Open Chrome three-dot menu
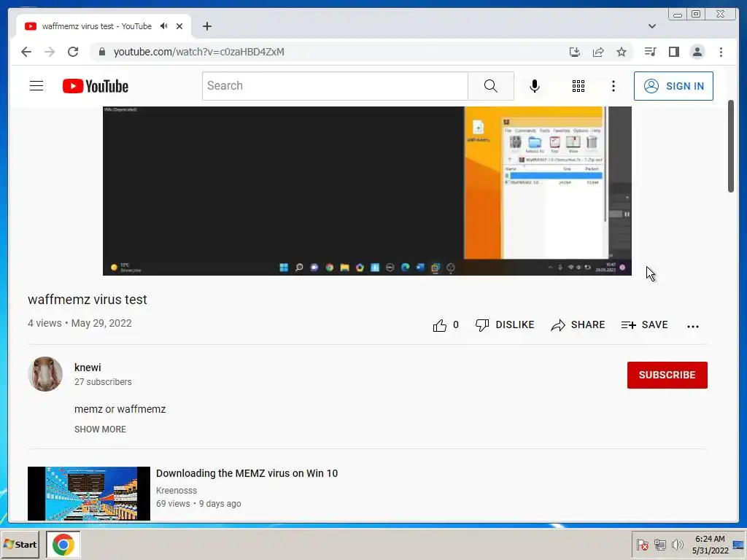Viewport: 747px width, 560px height. 721,52
